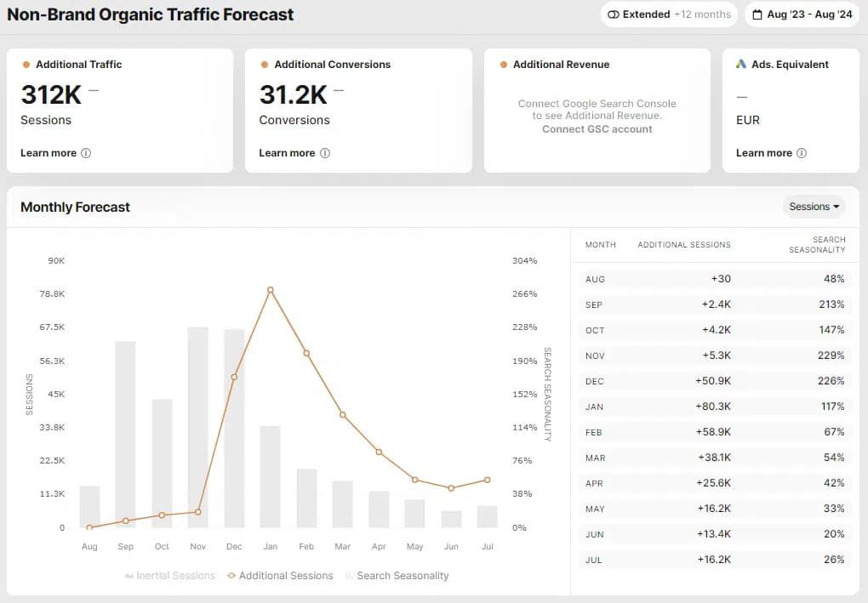This screenshot has height=603, width=868.
Task: Open the Sessions metric dropdown
Action: pos(814,207)
